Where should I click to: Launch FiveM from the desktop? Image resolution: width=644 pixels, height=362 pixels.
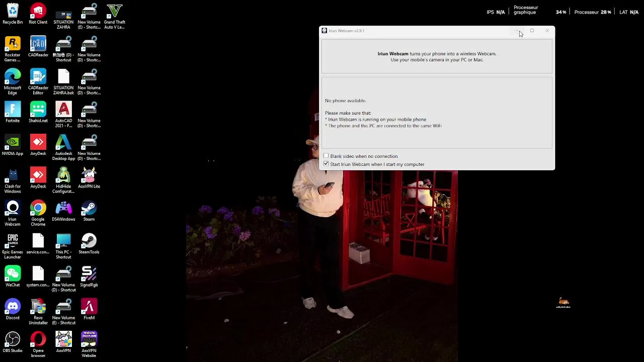pyautogui.click(x=89, y=309)
